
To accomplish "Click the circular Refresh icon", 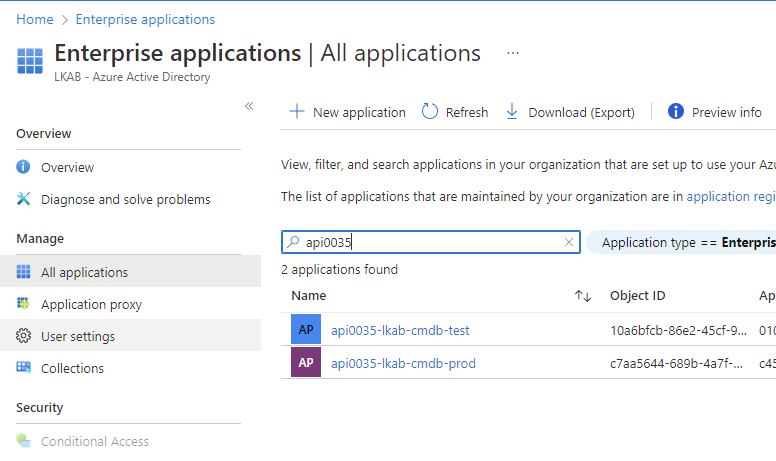I will (430, 111).
